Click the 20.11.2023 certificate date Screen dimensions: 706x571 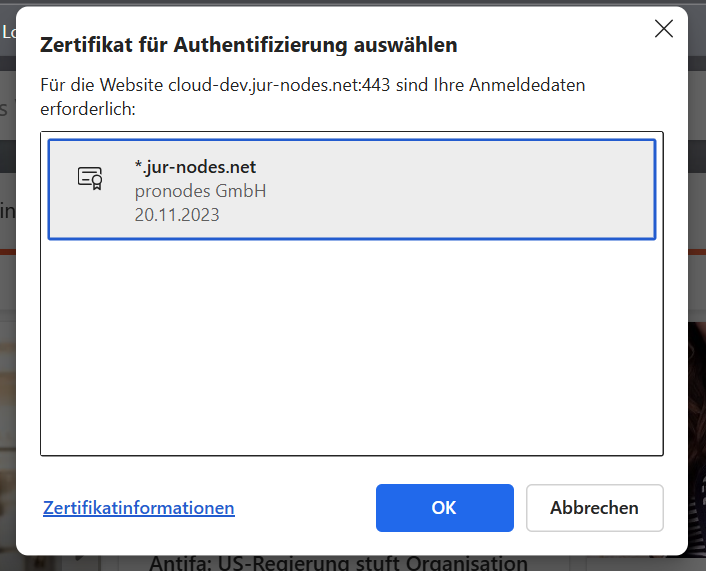[x=177, y=214]
